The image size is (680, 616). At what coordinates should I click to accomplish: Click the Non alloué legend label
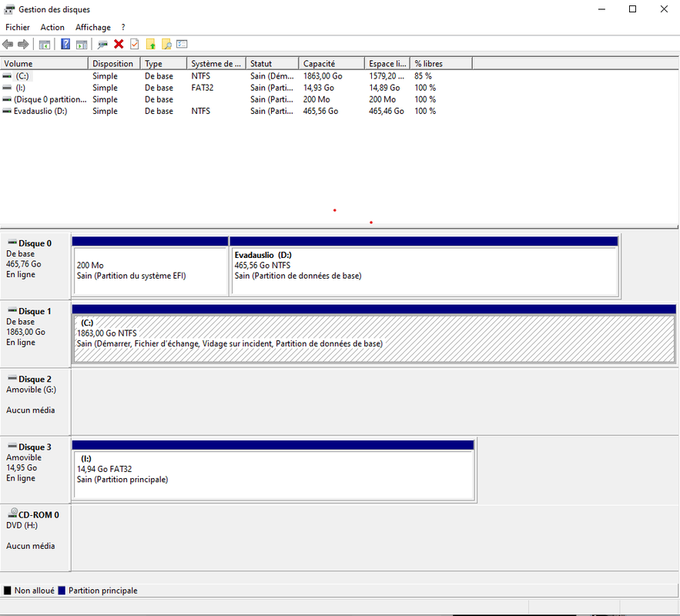34,591
